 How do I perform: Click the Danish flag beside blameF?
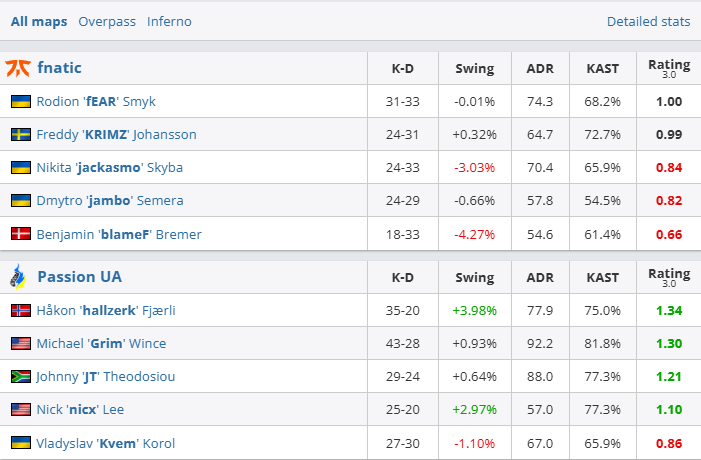point(20,234)
